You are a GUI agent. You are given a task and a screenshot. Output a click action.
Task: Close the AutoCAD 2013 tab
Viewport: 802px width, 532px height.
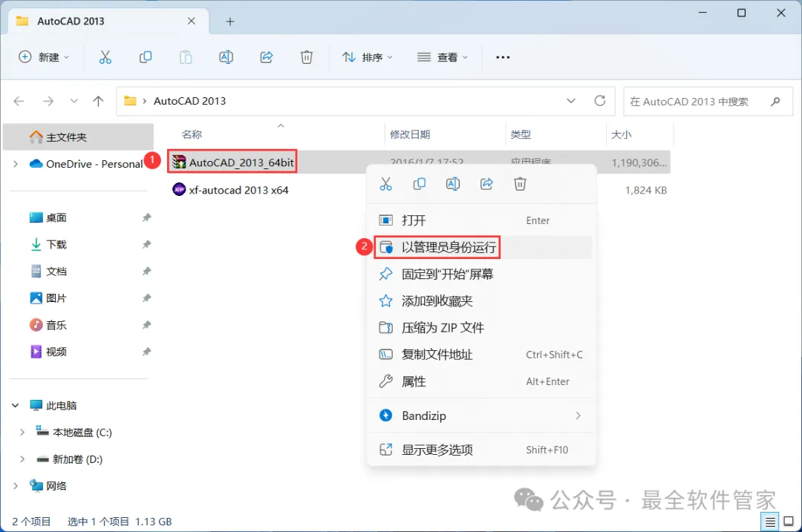(192, 21)
